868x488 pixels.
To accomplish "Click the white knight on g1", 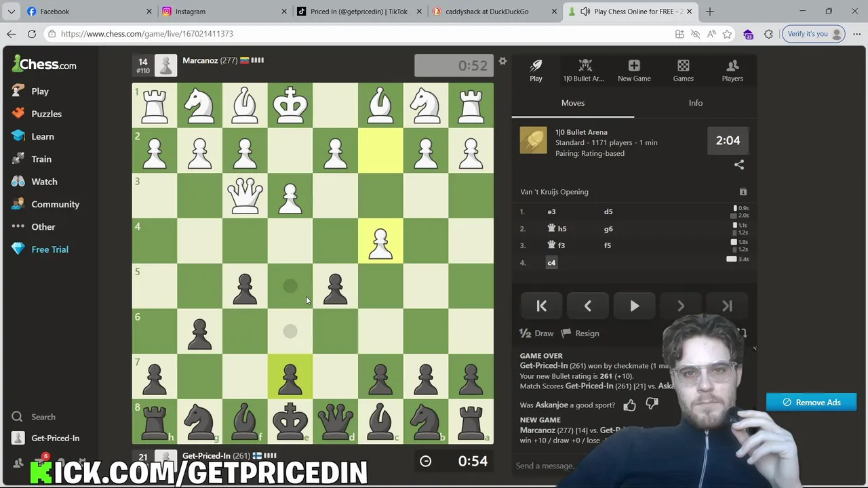I will click(199, 105).
